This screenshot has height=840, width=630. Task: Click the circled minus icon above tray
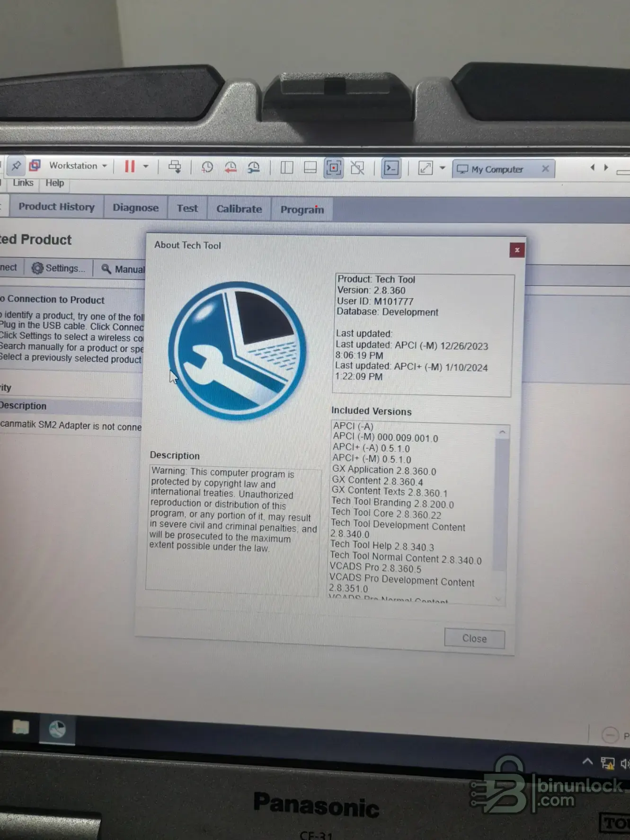click(x=610, y=735)
